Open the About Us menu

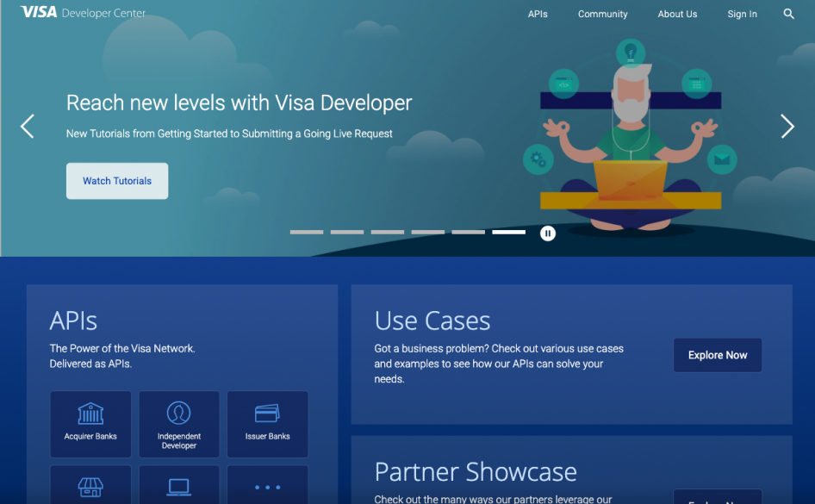point(677,14)
